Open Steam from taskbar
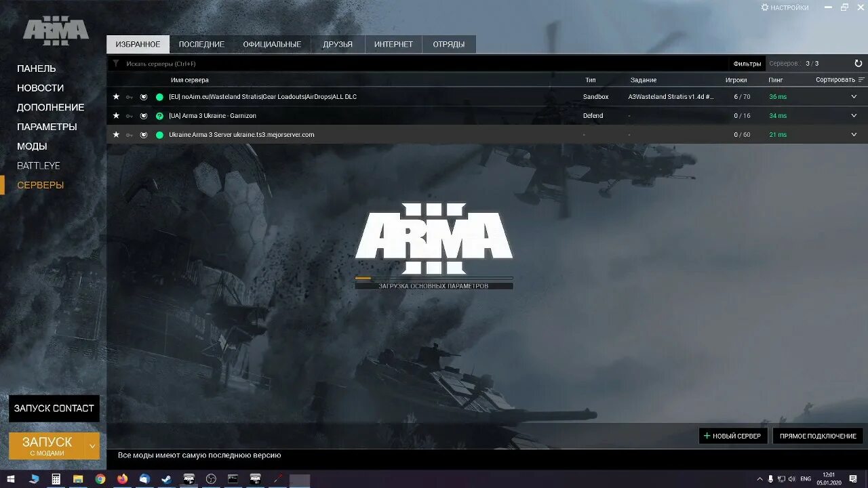The height and width of the screenshot is (488, 868). coord(166,479)
